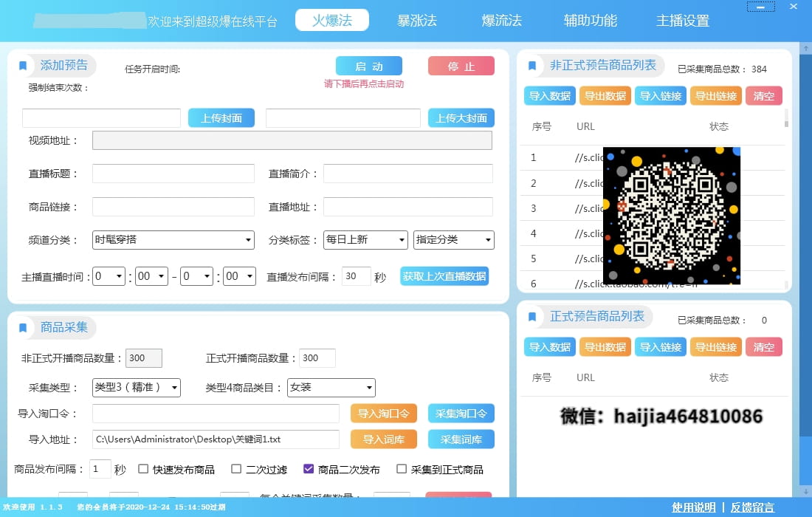The width and height of the screenshot is (812, 517).
Task: Click the 启动 button
Action: (x=368, y=66)
